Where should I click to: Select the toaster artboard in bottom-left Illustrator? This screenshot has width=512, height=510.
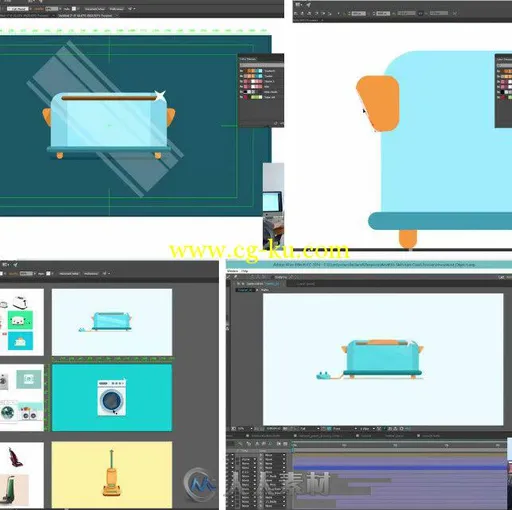point(112,322)
